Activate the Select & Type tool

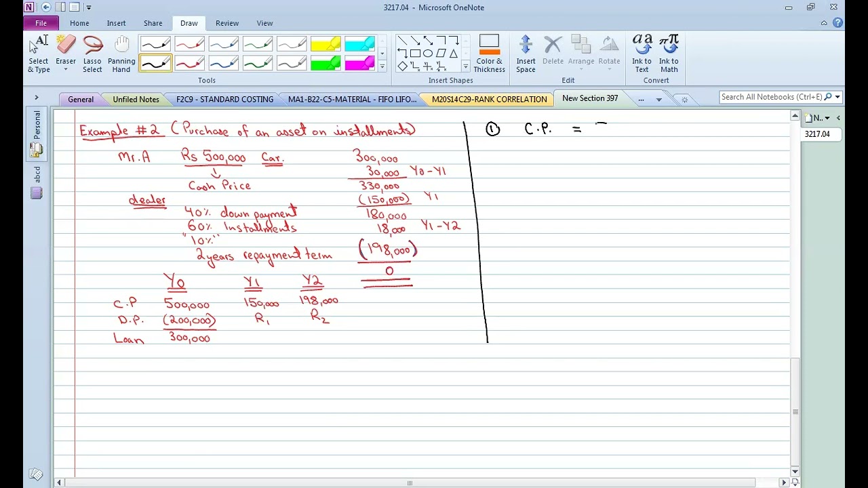coord(39,54)
